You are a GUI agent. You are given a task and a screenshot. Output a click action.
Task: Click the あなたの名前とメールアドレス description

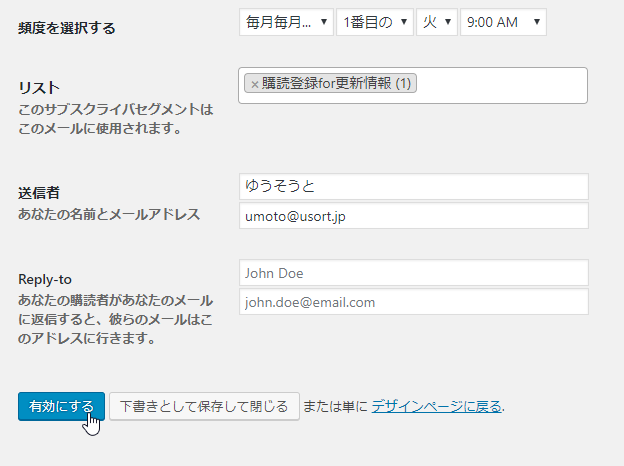(x=109, y=213)
